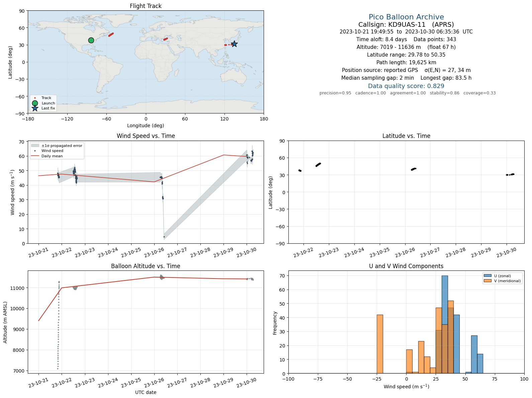Select the Altitude (m AMSL) axis label

click(x=5, y=322)
